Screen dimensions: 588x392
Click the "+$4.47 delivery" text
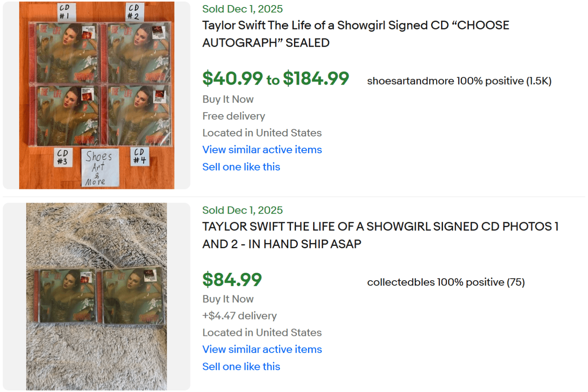point(239,316)
